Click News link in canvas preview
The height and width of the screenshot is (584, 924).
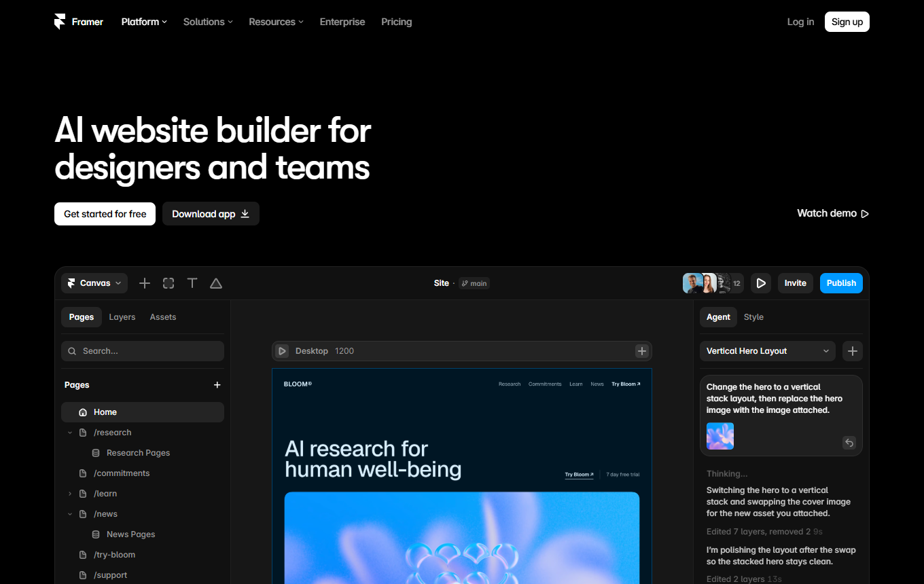pyautogui.click(x=597, y=384)
